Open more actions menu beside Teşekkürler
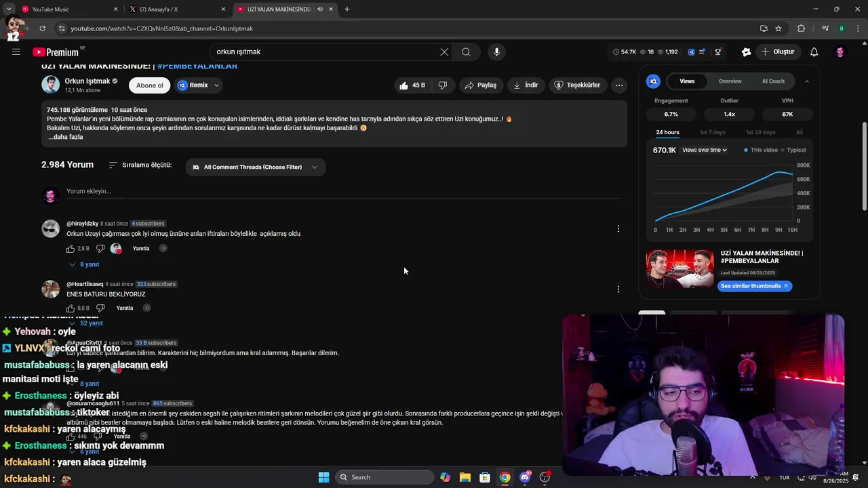Image resolution: width=868 pixels, height=488 pixels. click(619, 85)
